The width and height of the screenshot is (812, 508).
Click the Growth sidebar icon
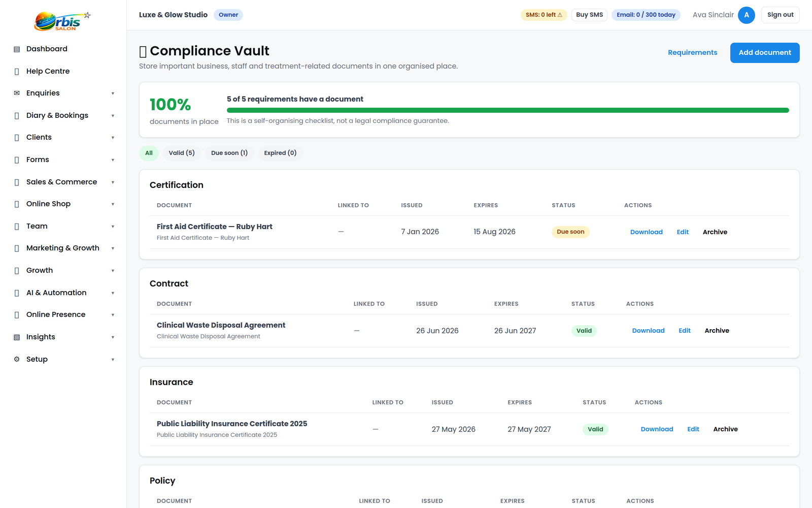tap(17, 271)
